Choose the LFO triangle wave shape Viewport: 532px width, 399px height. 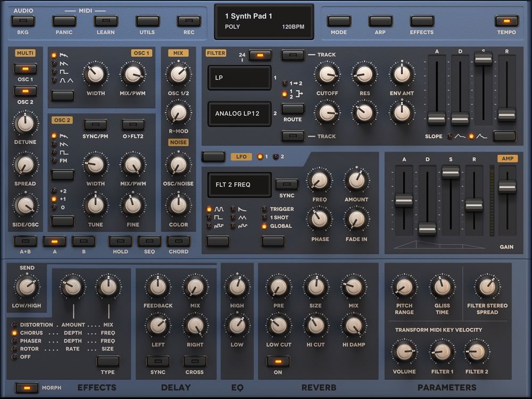(243, 218)
